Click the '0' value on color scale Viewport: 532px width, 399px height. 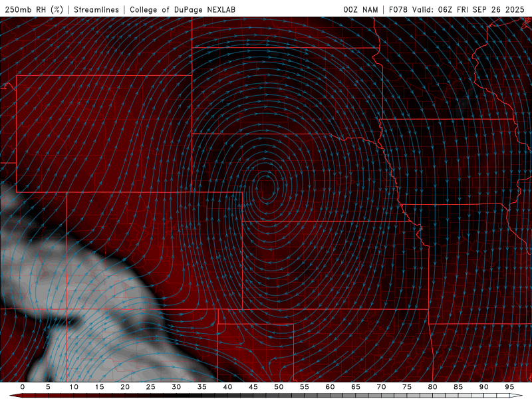click(23, 387)
